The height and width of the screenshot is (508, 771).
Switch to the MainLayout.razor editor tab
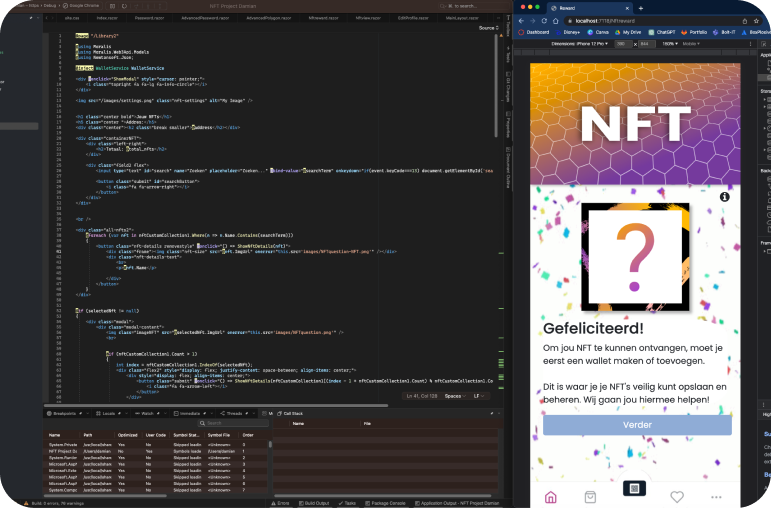click(462, 17)
